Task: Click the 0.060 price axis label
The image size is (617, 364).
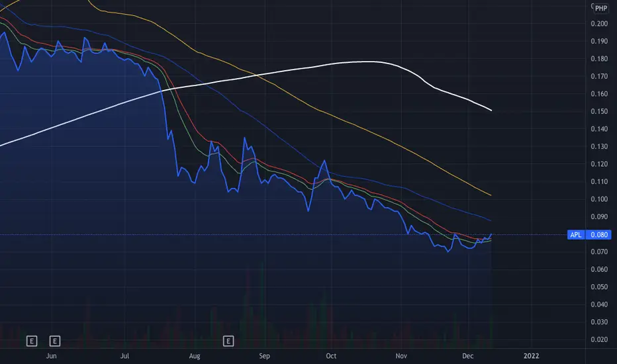Action: [x=599, y=269]
